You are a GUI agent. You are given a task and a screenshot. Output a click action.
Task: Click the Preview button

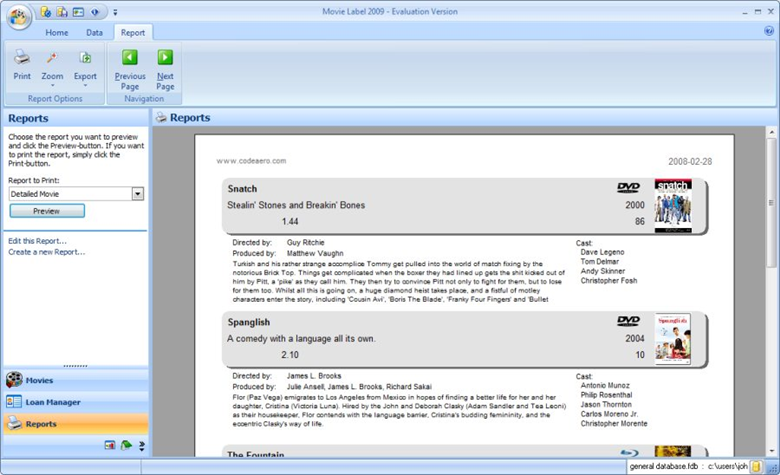[47, 211]
